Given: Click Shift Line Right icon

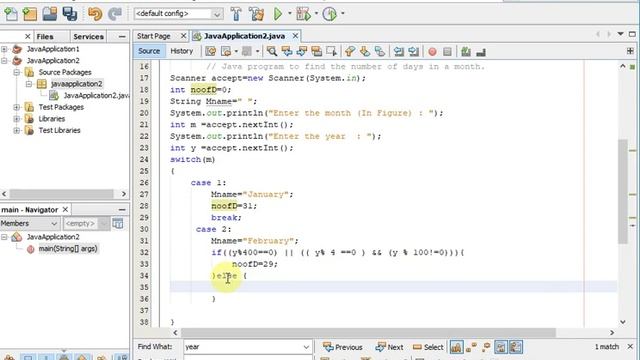Looking at the screenshot, I should coord(413,51).
